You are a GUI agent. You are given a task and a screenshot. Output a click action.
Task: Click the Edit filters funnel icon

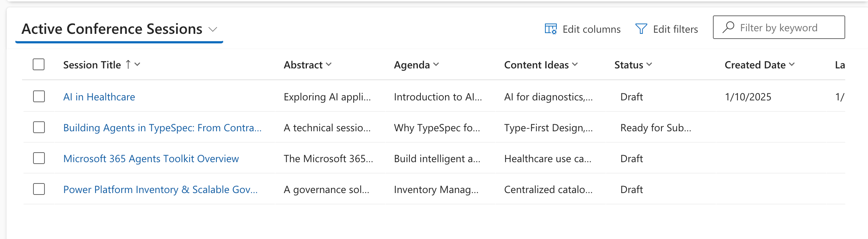pyautogui.click(x=641, y=29)
